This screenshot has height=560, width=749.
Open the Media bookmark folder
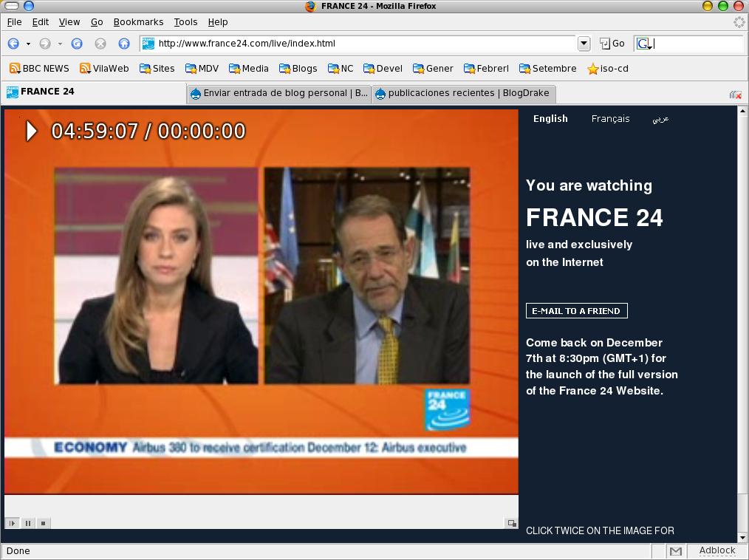click(248, 68)
